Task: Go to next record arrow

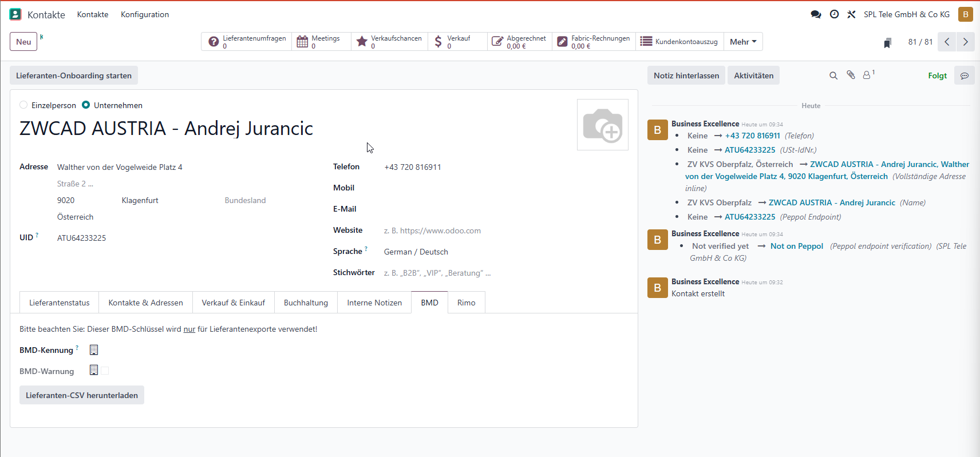Action: coord(966,42)
